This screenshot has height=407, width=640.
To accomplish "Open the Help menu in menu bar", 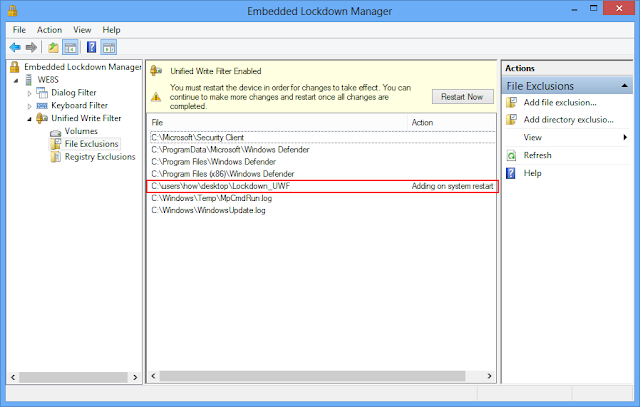I will point(111,30).
